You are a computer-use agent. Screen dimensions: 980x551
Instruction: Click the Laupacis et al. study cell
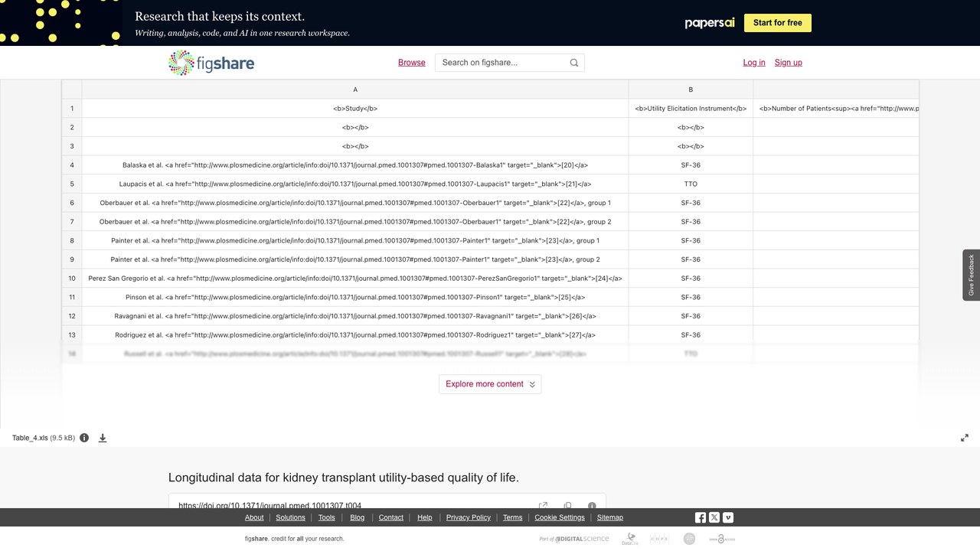click(355, 184)
